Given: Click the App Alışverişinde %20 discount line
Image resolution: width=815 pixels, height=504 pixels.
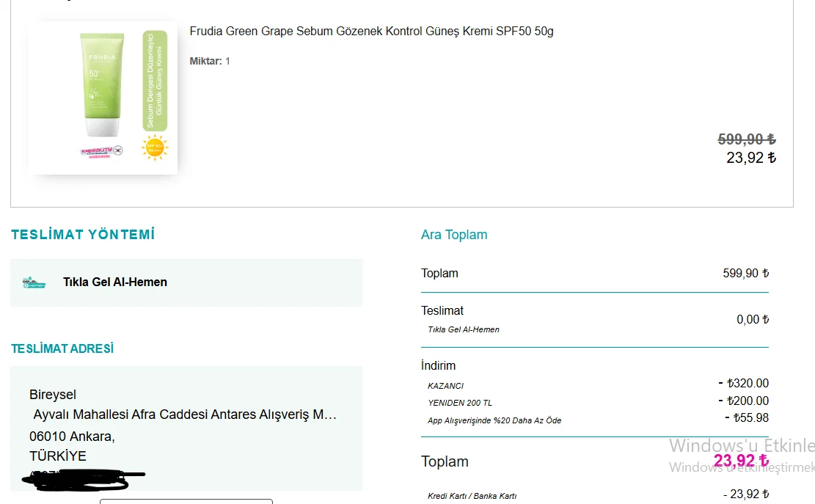Looking at the screenshot, I should tap(494, 420).
